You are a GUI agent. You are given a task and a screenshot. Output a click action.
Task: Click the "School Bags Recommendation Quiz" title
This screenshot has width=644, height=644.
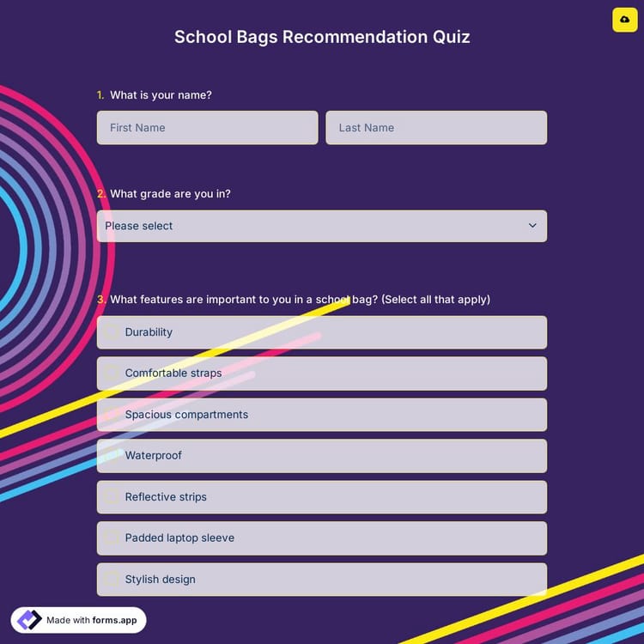pyautogui.click(x=322, y=37)
